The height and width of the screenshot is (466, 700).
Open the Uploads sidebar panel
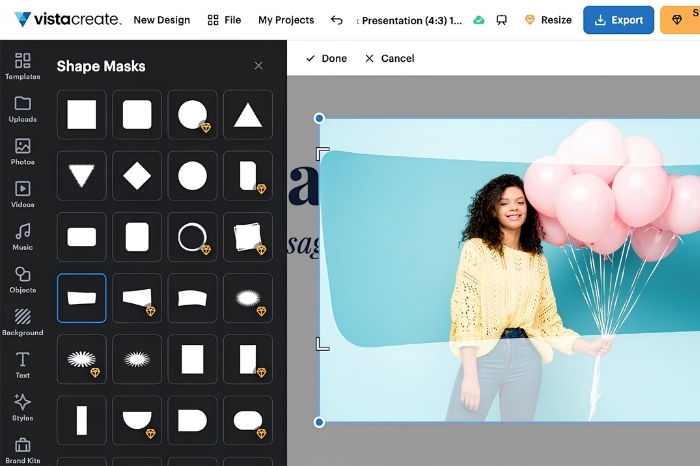pyautogui.click(x=22, y=109)
